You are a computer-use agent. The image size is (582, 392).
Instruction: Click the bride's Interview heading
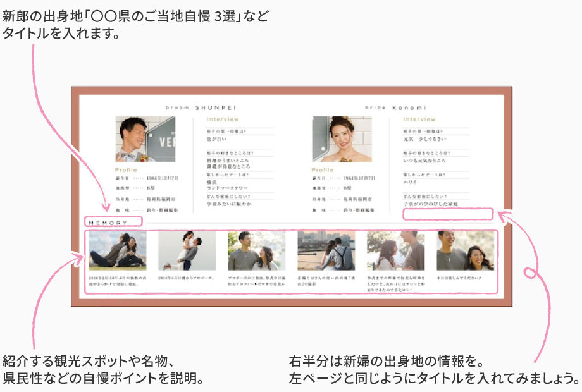pos(419,119)
